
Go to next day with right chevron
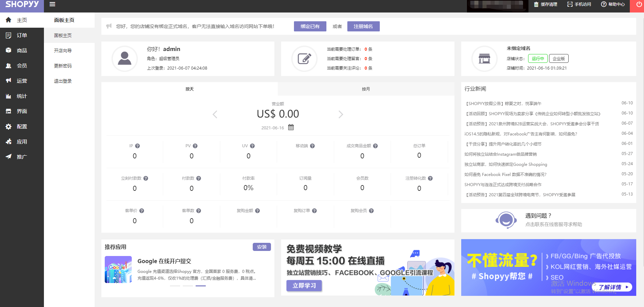point(341,114)
